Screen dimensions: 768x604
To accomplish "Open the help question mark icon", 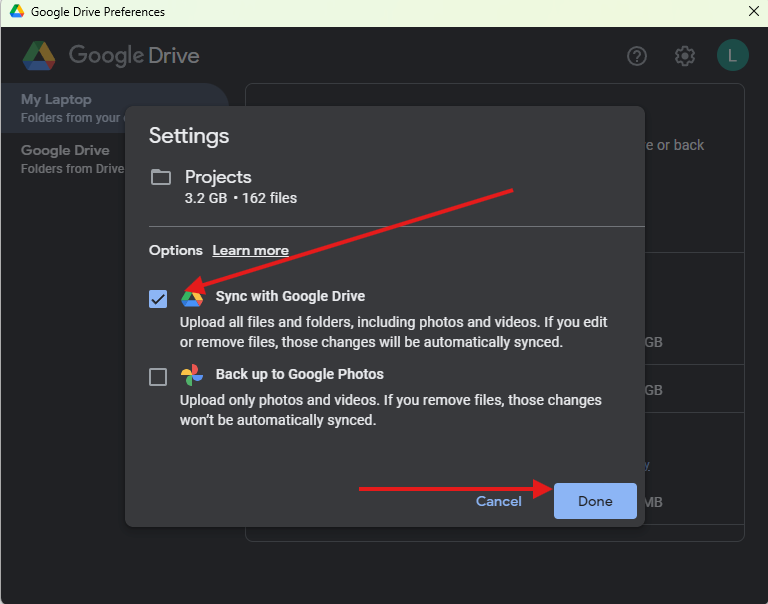I will (x=637, y=56).
